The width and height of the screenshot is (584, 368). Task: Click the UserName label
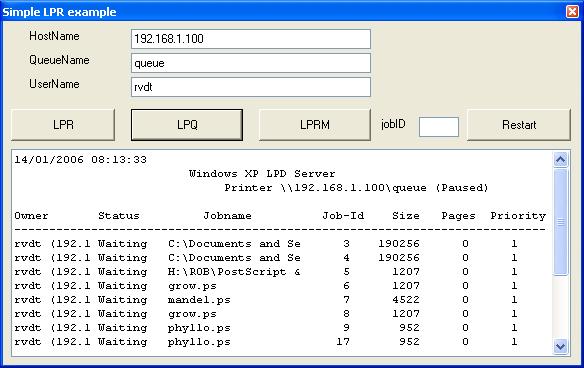pyautogui.click(x=54, y=84)
